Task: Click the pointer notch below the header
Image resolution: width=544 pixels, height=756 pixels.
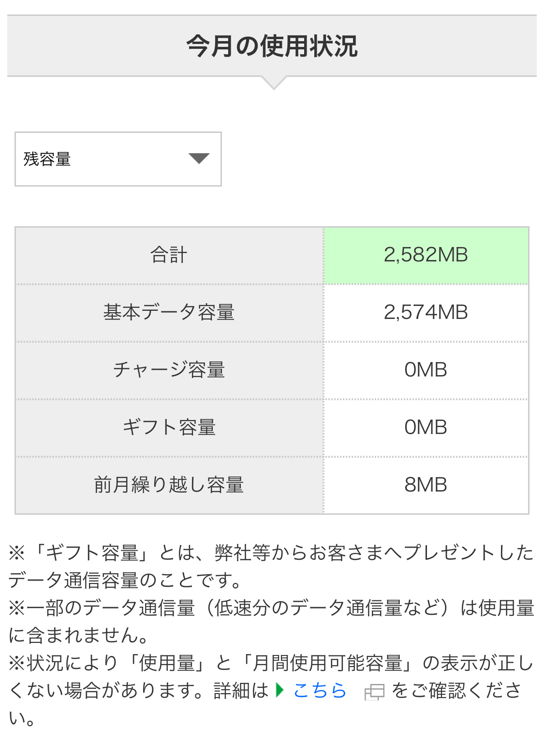Action: point(274,83)
